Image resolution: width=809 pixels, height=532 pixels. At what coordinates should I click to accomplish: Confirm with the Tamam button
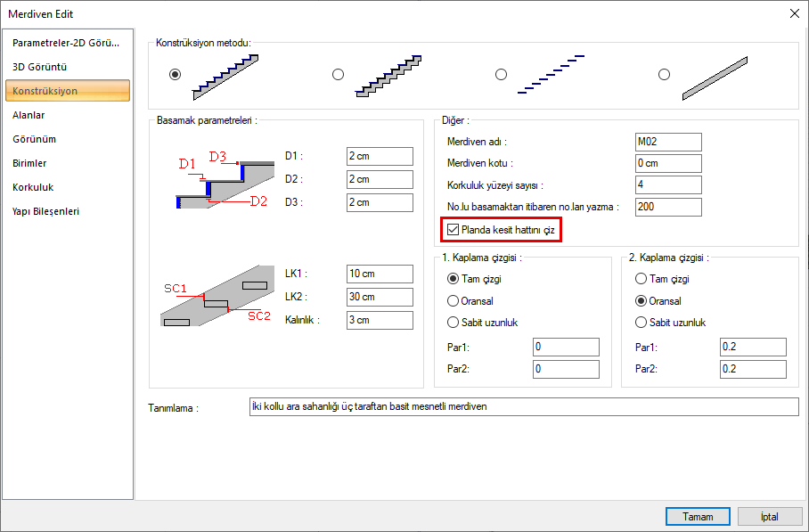(x=698, y=517)
